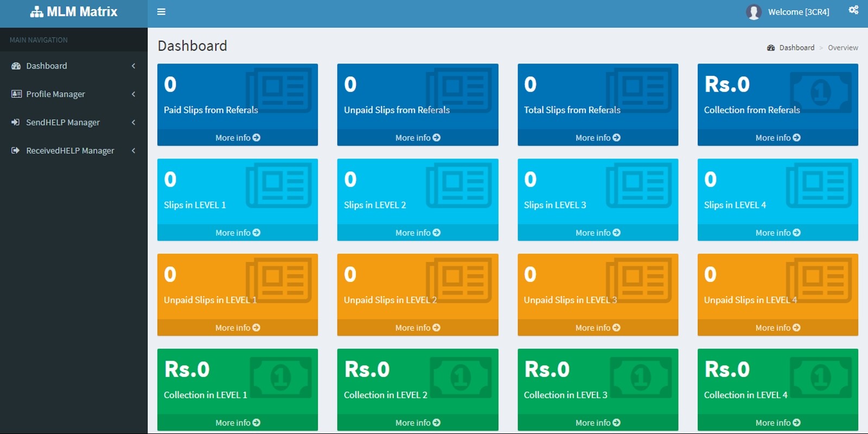The width and height of the screenshot is (868, 434).
Task: Click the newspaper icon on Slips in LEVEL 4
Action: pos(819,186)
